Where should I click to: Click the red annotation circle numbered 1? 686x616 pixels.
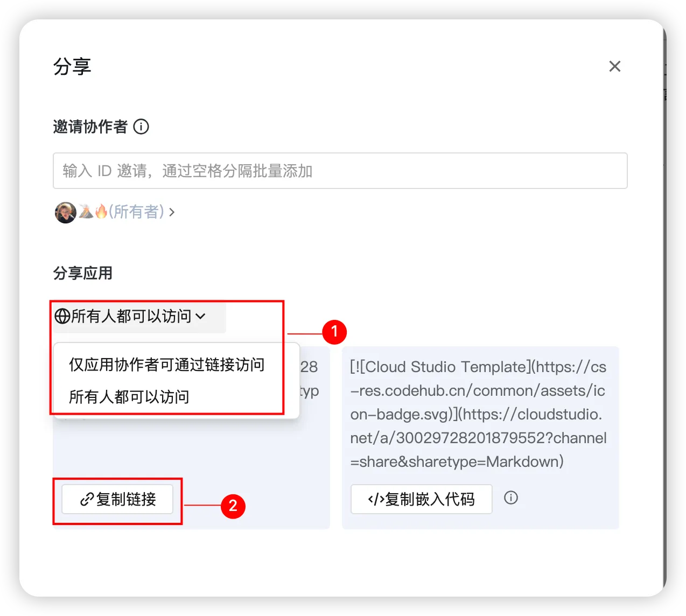coord(334,332)
